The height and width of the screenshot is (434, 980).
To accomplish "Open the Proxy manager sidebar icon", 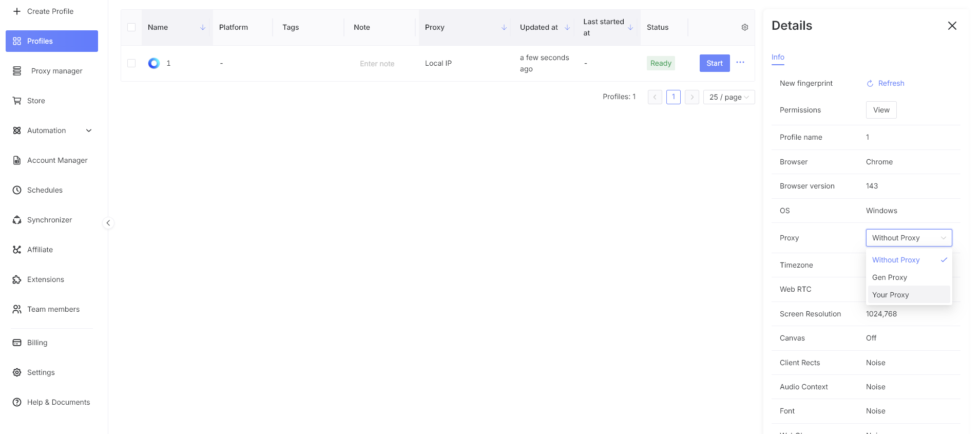I will [x=17, y=71].
